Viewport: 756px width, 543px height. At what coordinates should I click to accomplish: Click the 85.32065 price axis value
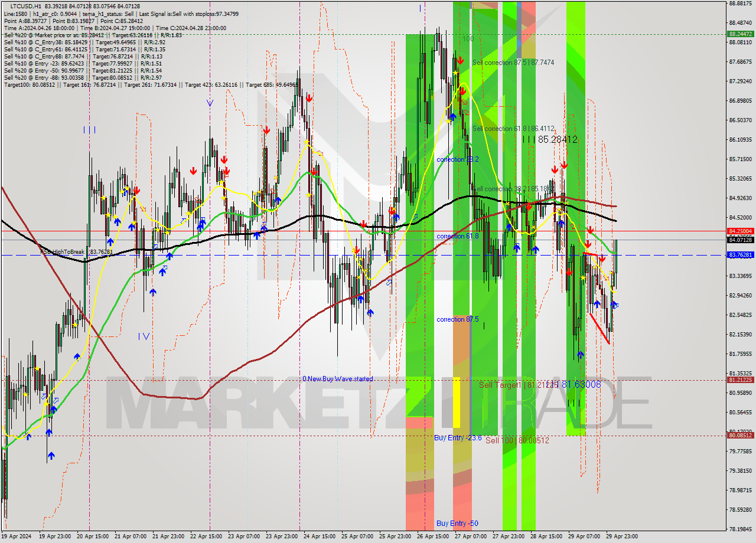[x=741, y=179]
